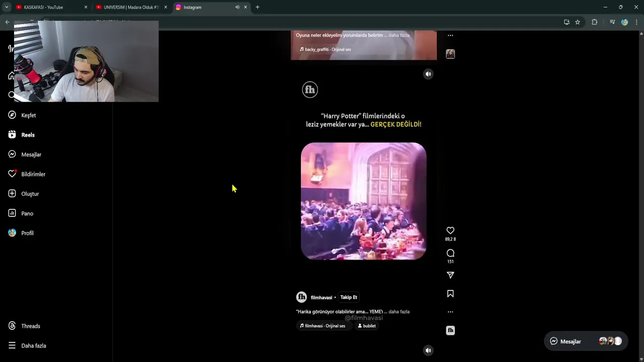Expand backy_graffiti caption with daha fazla
Viewport: 644px width, 362px height.
pyautogui.click(x=399, y=35)
